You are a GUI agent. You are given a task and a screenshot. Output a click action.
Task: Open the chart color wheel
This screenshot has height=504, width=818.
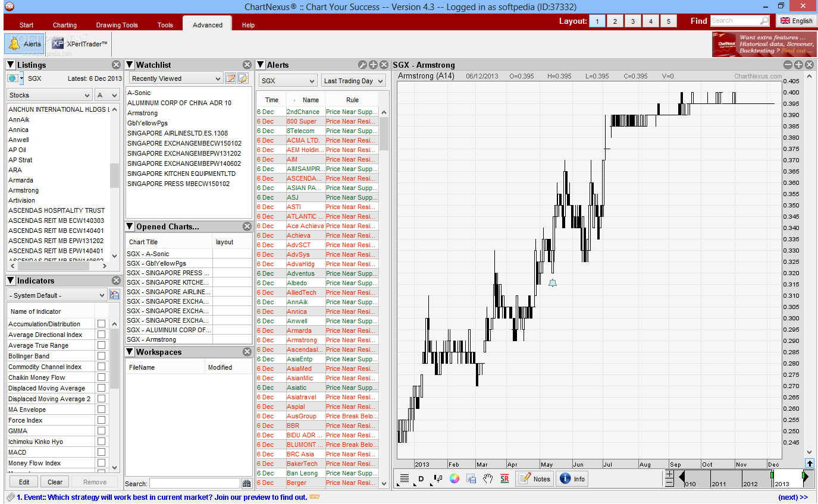pyautogui.click(x=455, y=478)
